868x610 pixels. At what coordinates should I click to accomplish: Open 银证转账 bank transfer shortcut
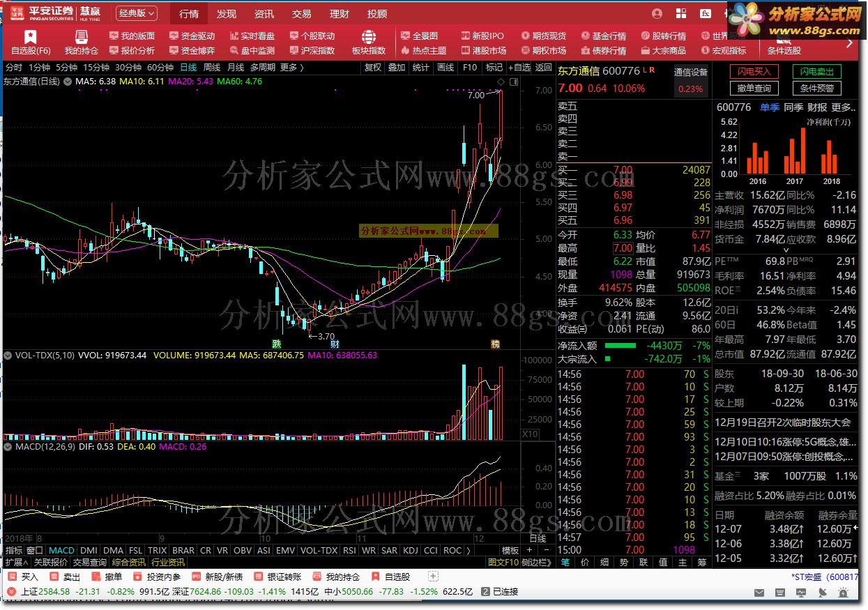[x=278, y=577]
